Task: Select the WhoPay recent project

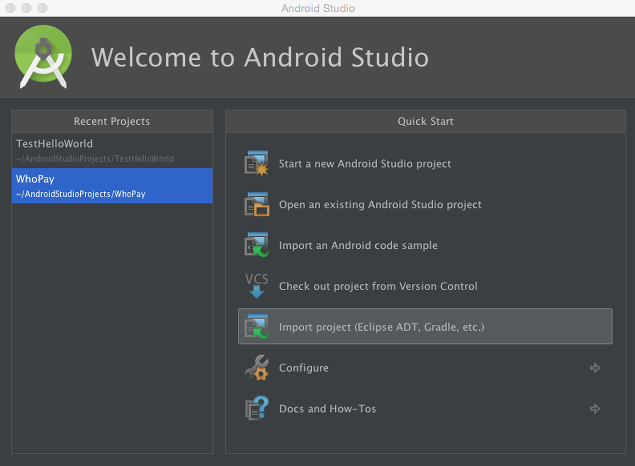Action: pos(112,185)
